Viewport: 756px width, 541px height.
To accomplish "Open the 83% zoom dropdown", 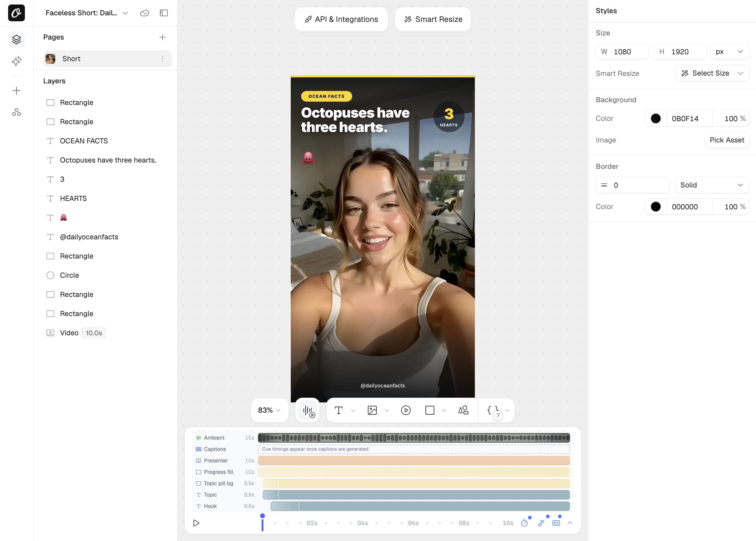I will (269, 410).
